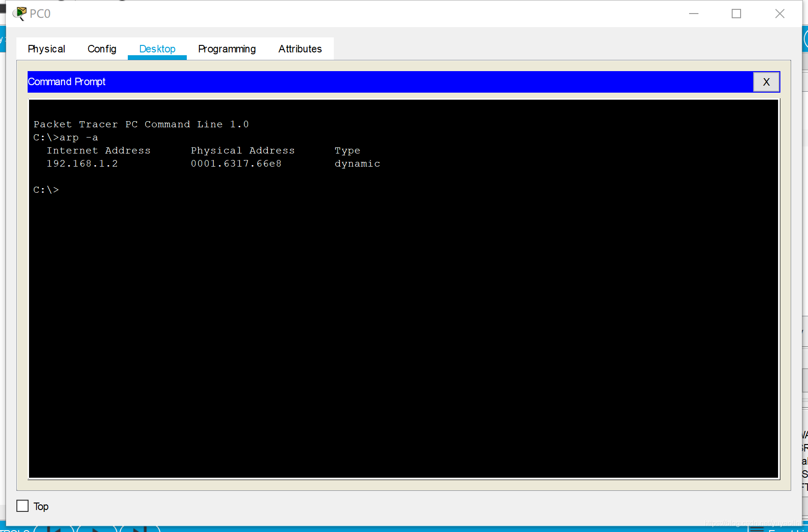The image size is (808, 532).
Task: Switch to the Physical tab
Action: [x=46, y=49]
